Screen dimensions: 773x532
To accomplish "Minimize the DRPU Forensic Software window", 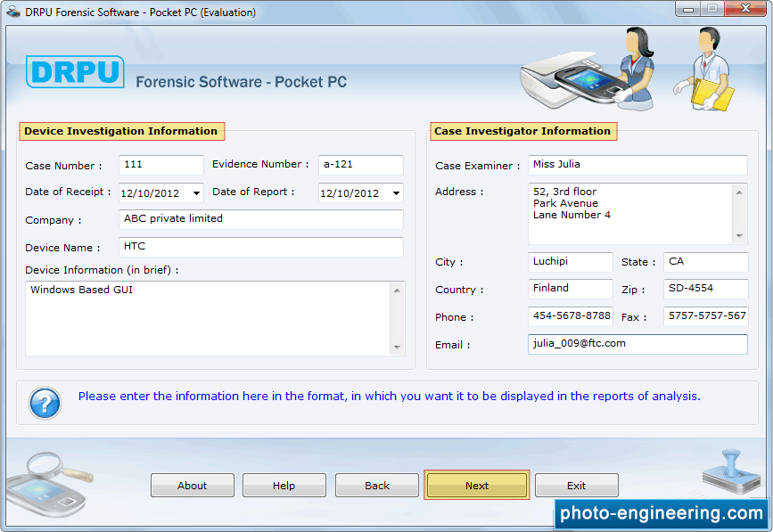I will coord(688,9).
